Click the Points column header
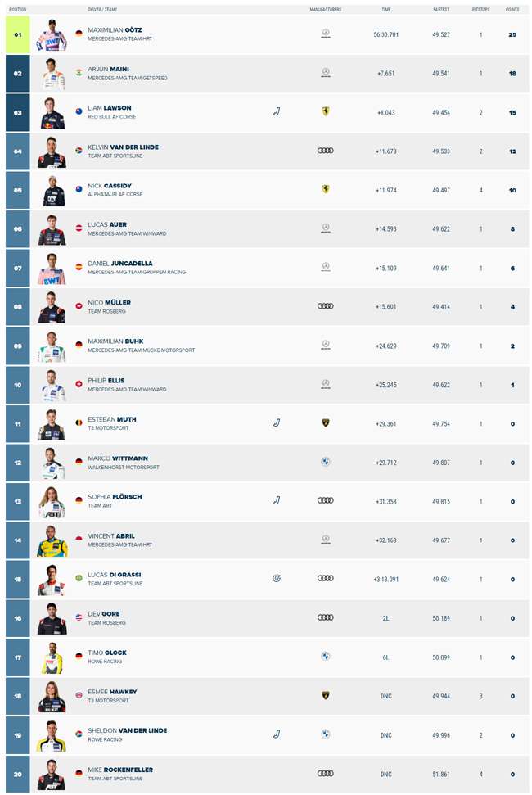Image resolution: width=532 pixels, height=795 pixels. pos(512,9)
